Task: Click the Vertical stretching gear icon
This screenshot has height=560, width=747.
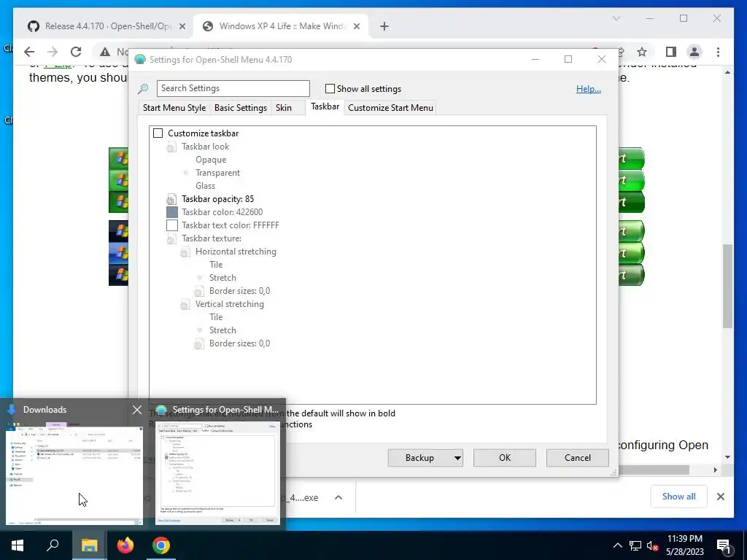Action: 185,305
